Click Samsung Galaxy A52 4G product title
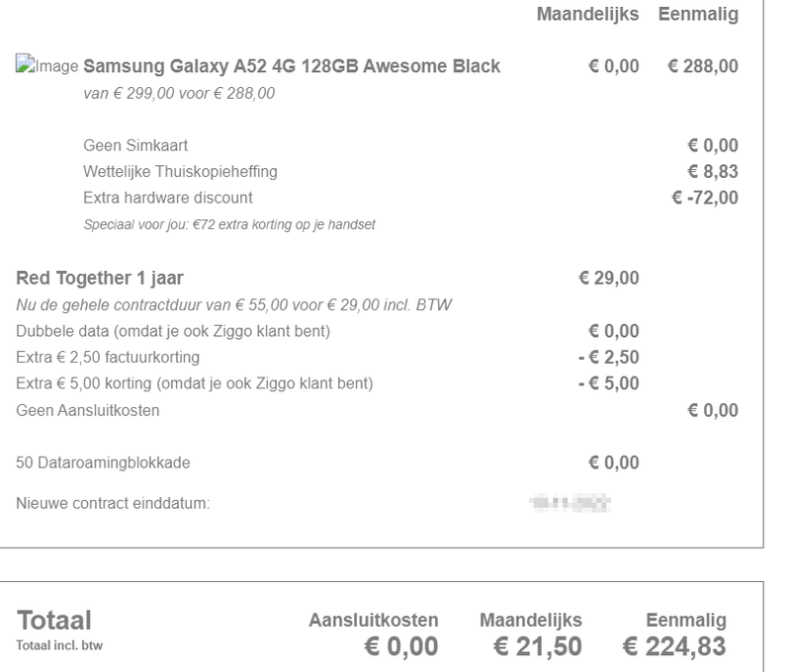 tap(292, 67)
